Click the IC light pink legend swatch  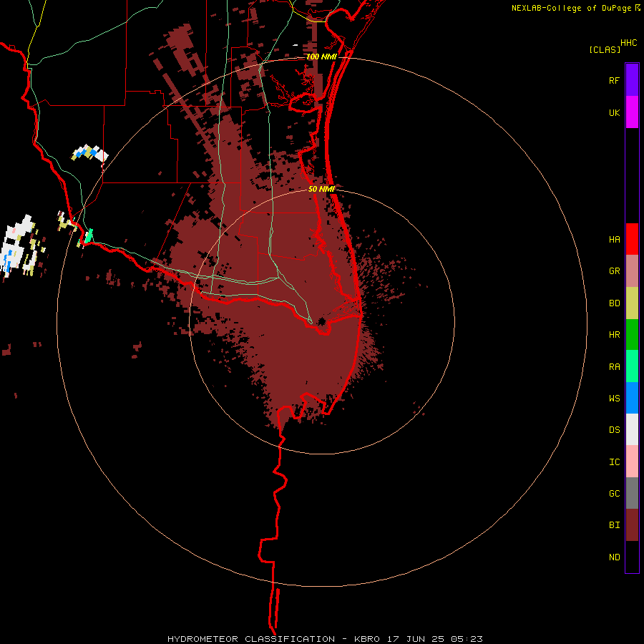click(x=632, y=462)
